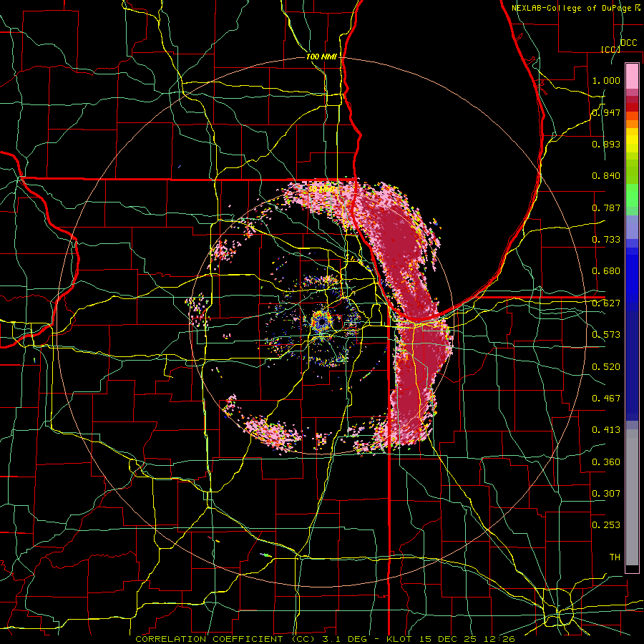Select the '0.307' scale value
644x644 pixels.
click(x=606, y=494)
